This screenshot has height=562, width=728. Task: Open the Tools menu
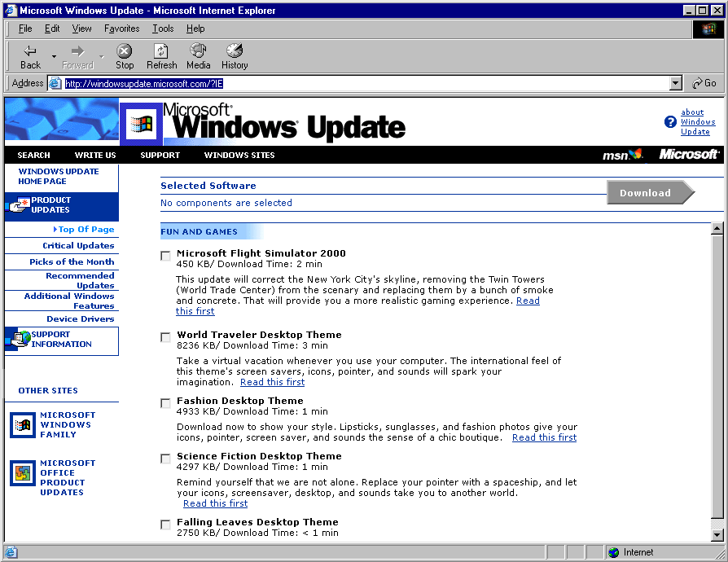[163, 29]
